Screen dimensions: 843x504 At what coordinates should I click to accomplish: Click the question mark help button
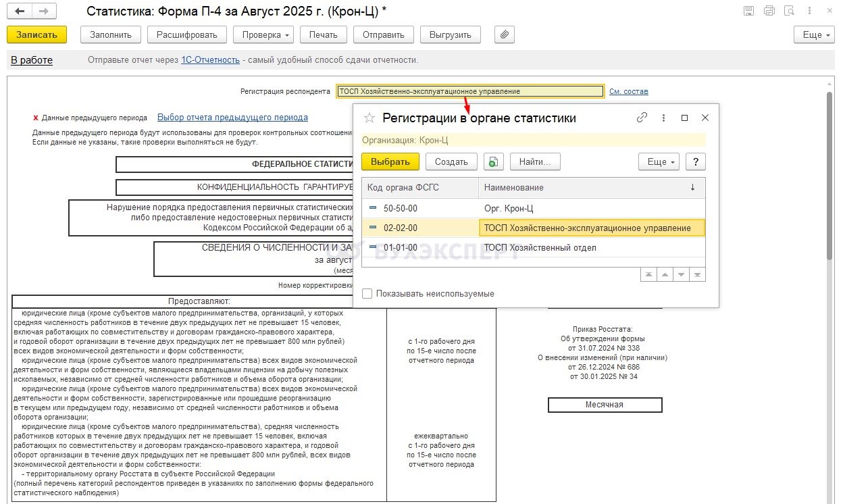pyautogui.click(x=695, y=162)
